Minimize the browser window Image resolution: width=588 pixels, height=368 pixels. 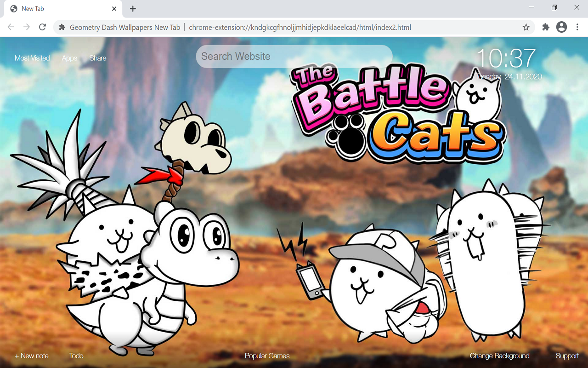(532, 7)
